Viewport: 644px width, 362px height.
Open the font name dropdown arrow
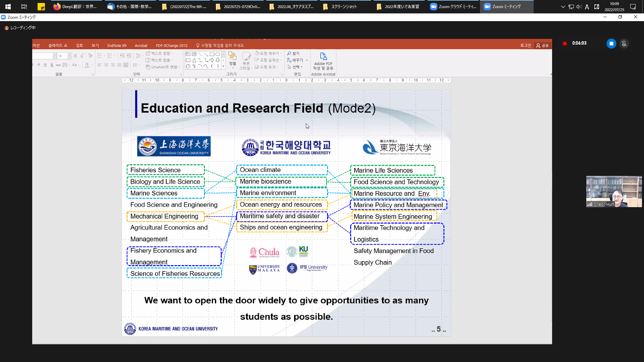[54, 56]
